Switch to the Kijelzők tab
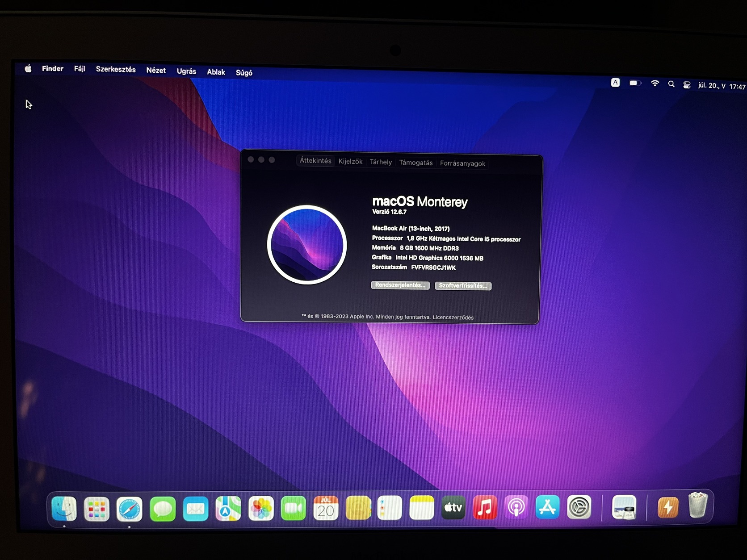 click(x=350, y=162)
